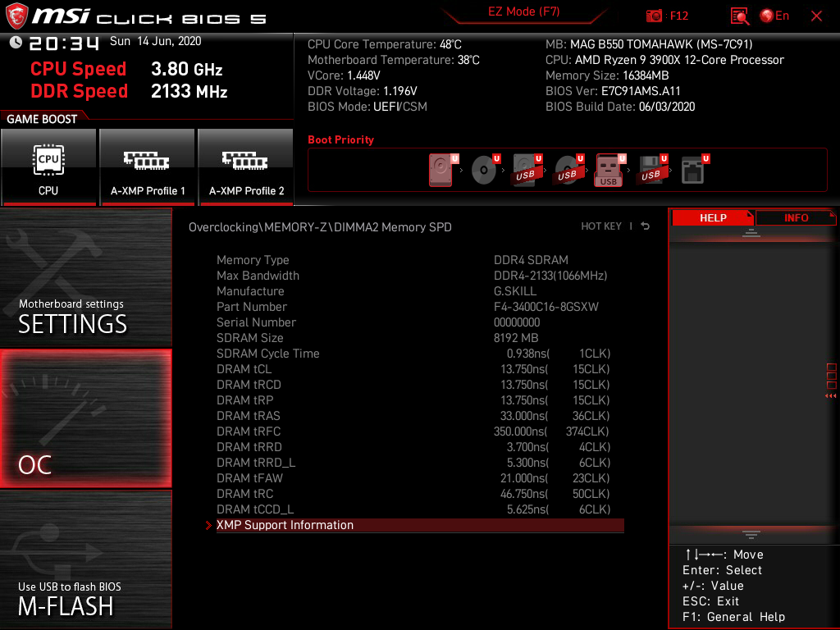Screen dimensions: 840x630
Task: Change language with the En globe icon
Action: point(774,16)
